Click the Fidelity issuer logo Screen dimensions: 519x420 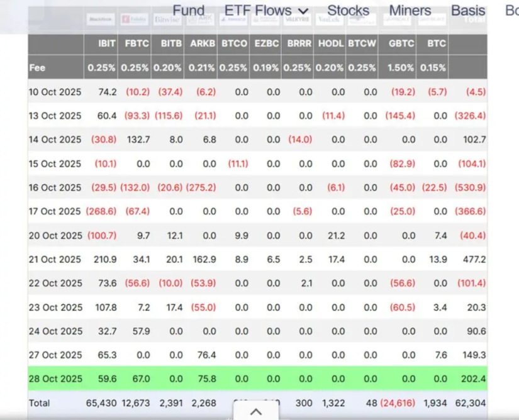(x=133, y=19)
